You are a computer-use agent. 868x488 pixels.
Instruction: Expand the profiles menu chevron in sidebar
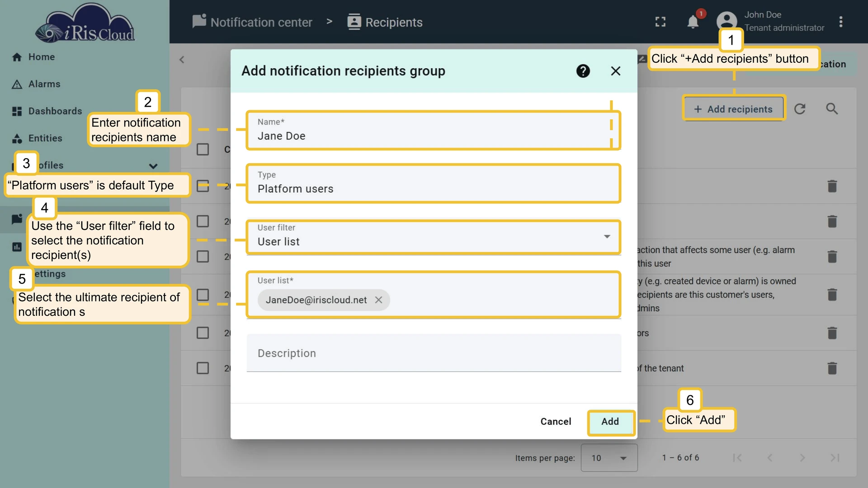pyautogui.click(x=153, y=166)
